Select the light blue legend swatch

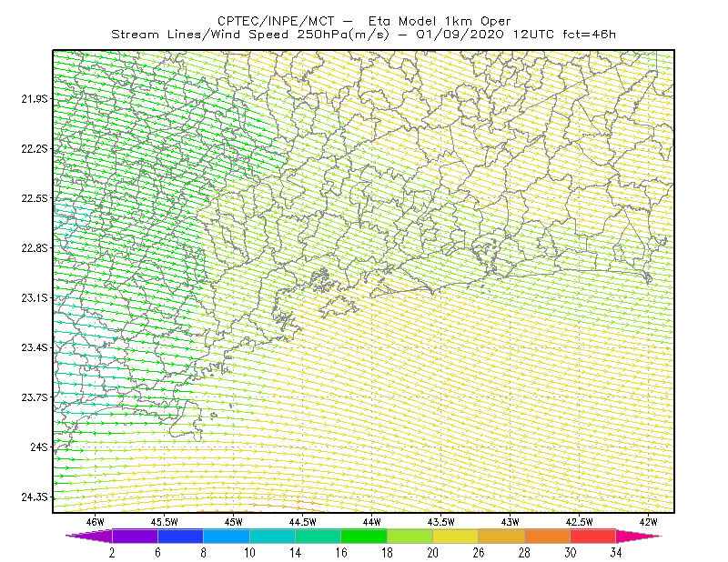click(x=227, y=536)
